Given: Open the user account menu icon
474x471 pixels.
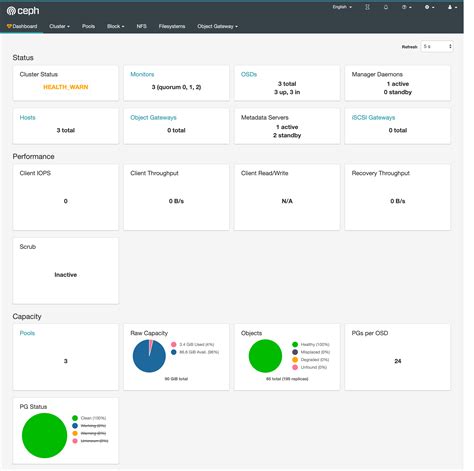Looking at the screenshot, I should coord(452,7).
